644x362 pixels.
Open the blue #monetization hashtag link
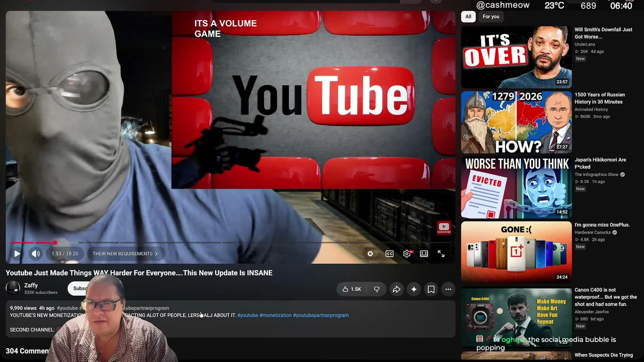[276, 315]
